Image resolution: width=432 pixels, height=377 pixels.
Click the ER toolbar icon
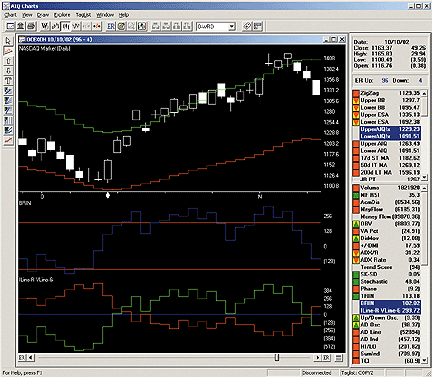111,26
